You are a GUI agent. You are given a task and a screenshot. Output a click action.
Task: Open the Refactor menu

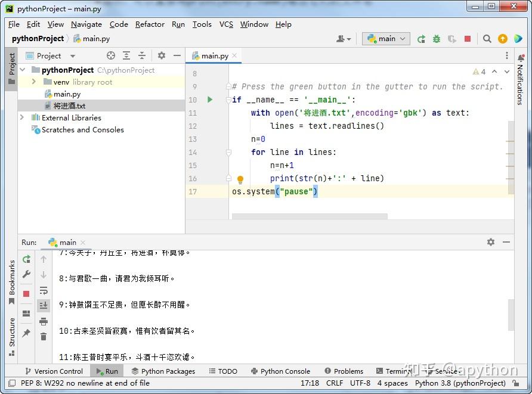(150, 24)
